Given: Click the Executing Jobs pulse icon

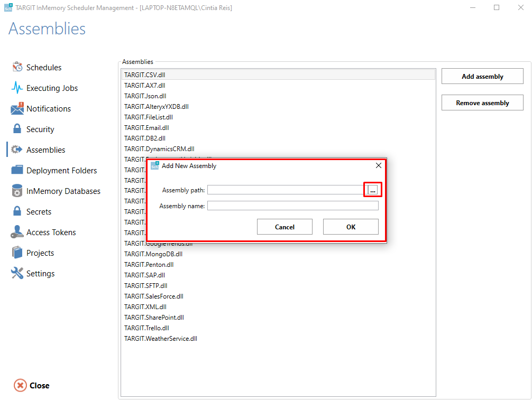Looking at the screenshot, I should [x=17, y=88].
